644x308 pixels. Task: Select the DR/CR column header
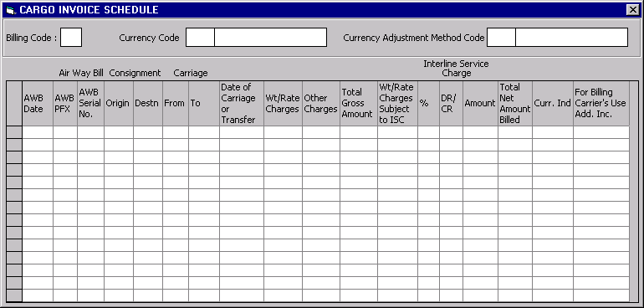[452, 104]
